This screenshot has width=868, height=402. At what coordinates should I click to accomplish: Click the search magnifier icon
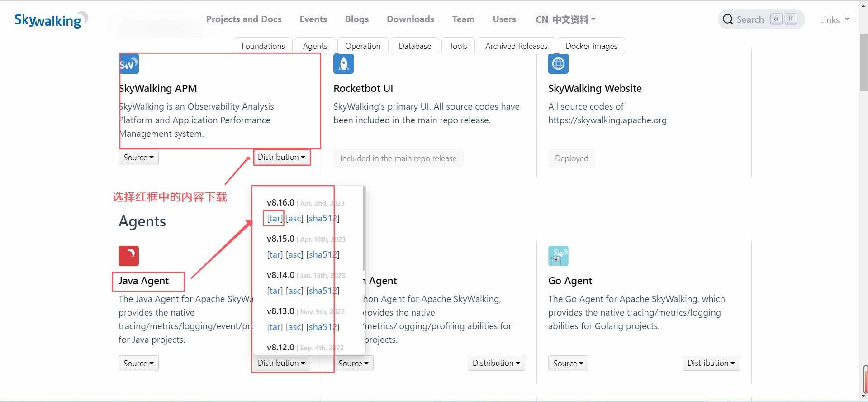[728, 19]
